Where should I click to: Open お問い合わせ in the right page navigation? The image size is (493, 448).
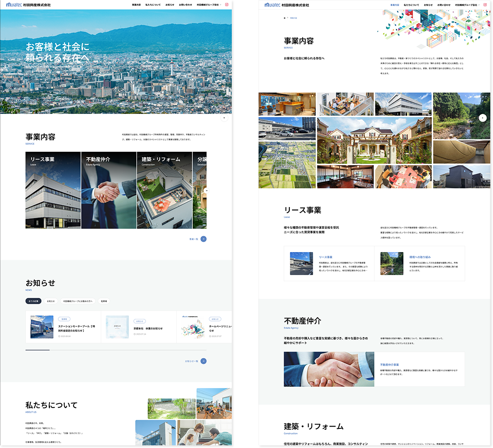[x=444, y=5]
